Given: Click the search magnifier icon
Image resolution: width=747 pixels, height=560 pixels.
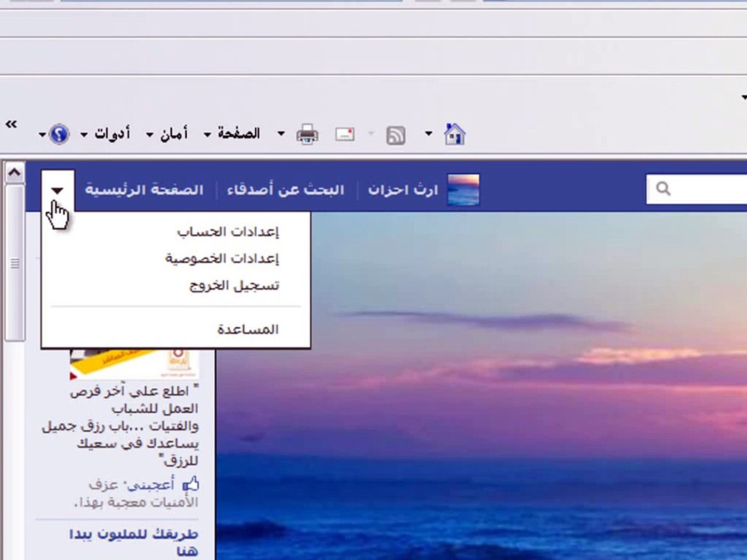Looking at the screenshot, I should (663, 189).
